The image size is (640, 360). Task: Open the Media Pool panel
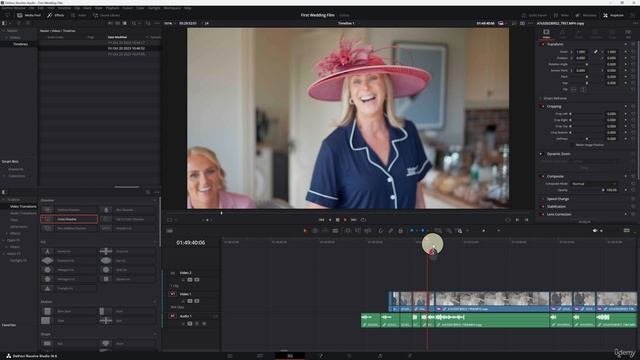29,15
